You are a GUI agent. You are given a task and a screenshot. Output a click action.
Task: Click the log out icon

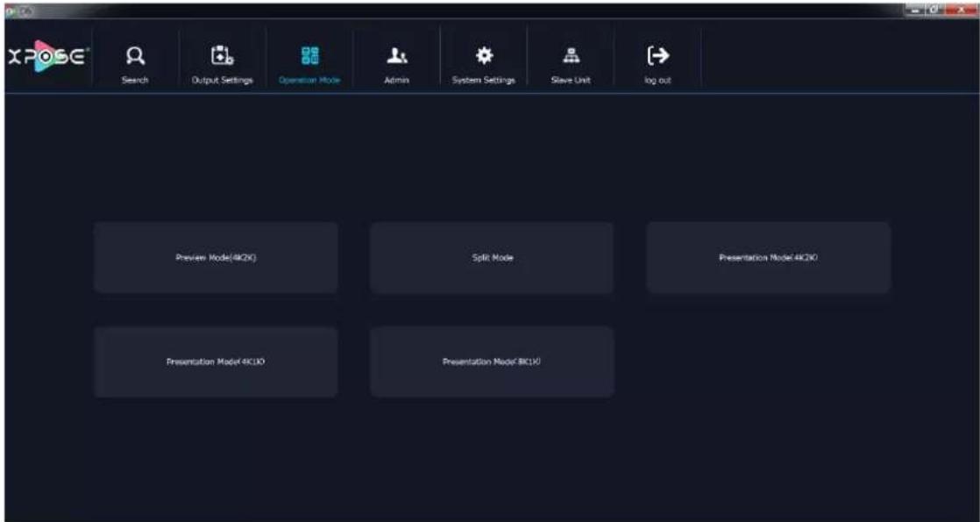click(x=658, y=57)
